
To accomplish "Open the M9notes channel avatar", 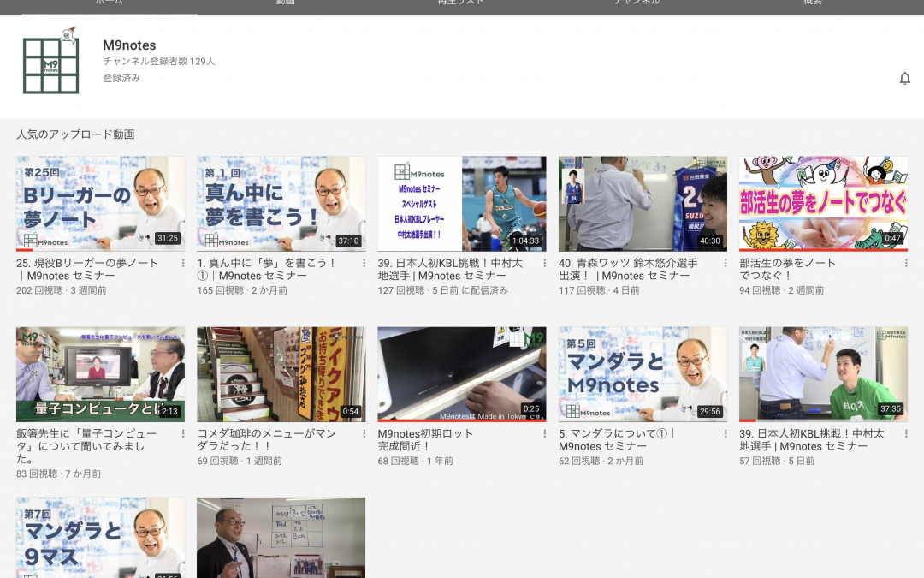I will tap(50, 62).
